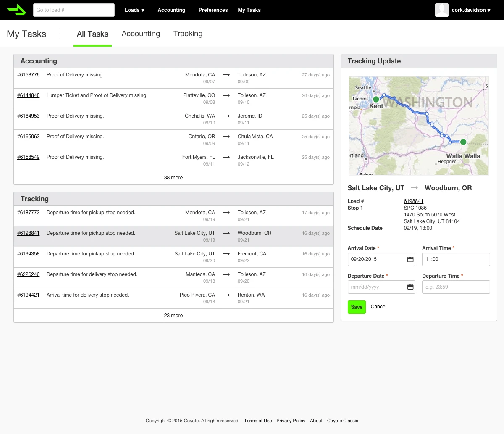Select 'Lumper Ticket and Proof of Delivery missing.' text

pyautogui.click(x=97, y=95)
